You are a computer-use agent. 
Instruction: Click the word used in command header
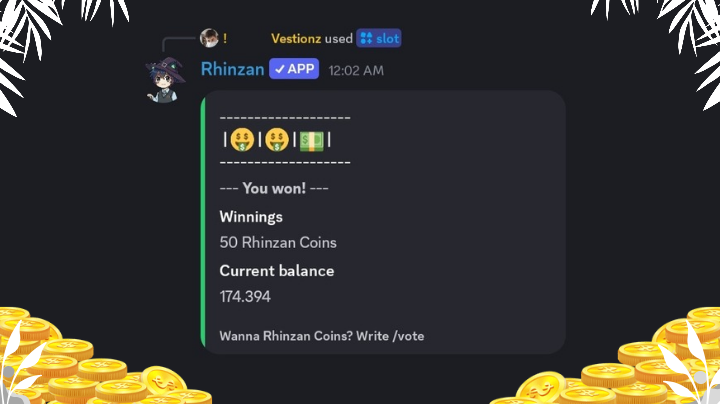(338, 39)
